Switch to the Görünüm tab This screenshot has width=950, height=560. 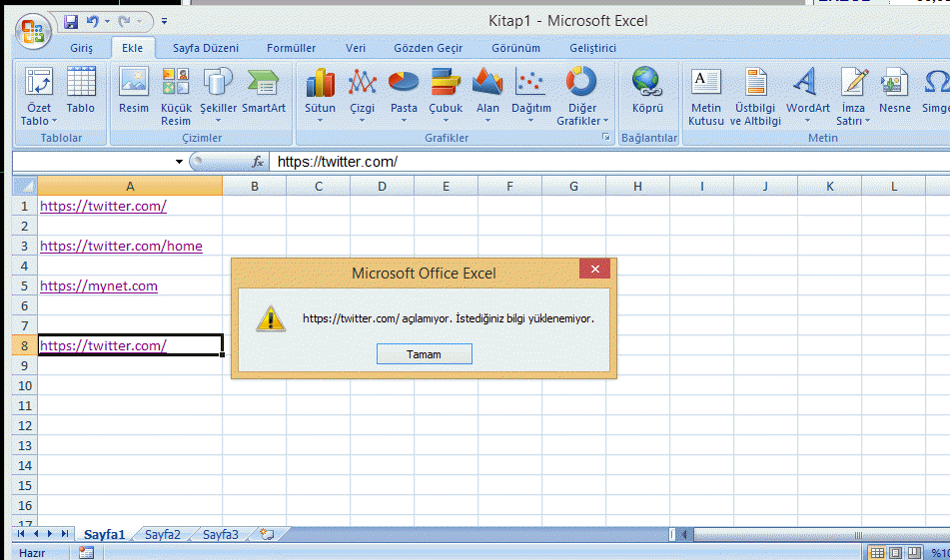tap(515, 48)
